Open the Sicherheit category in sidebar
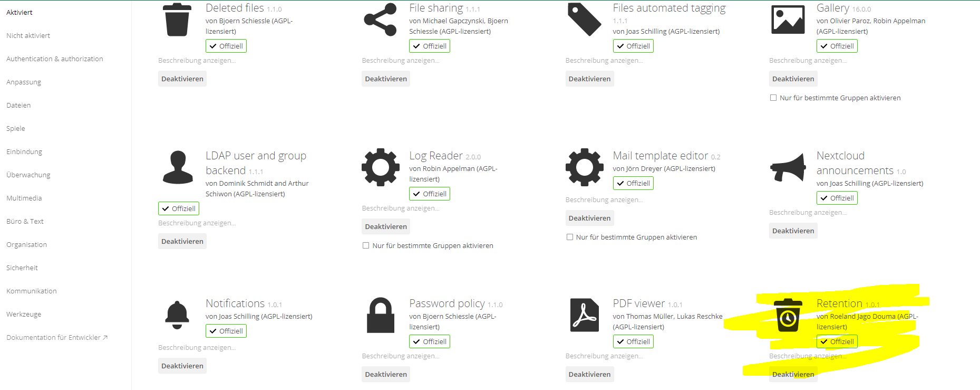 (22, 268)
